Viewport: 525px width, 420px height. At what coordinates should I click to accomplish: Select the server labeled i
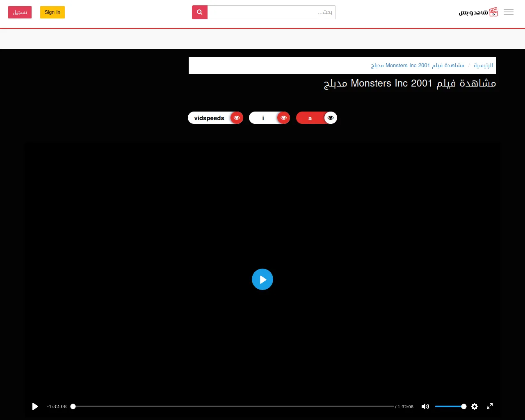point(269,118)
